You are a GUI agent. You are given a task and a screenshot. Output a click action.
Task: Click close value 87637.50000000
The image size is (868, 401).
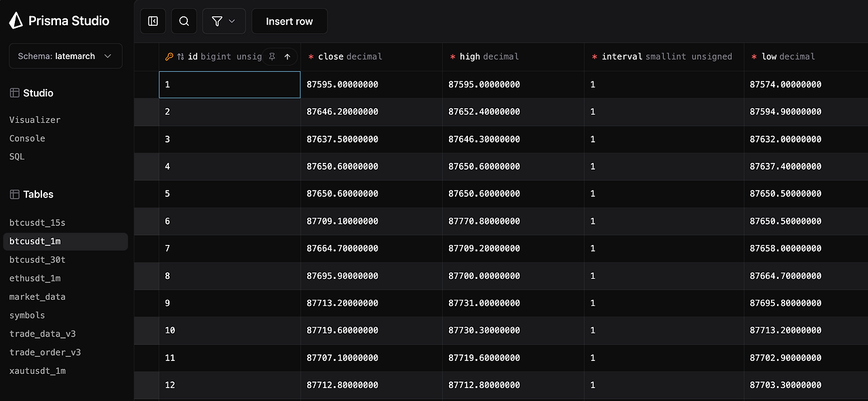tap(342, 139)
